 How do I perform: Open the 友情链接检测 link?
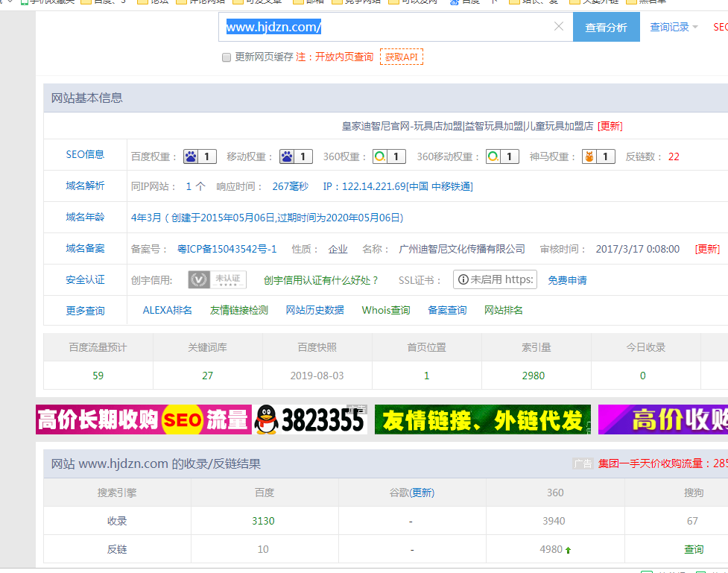pyautogui.click(x=238, y=310)
